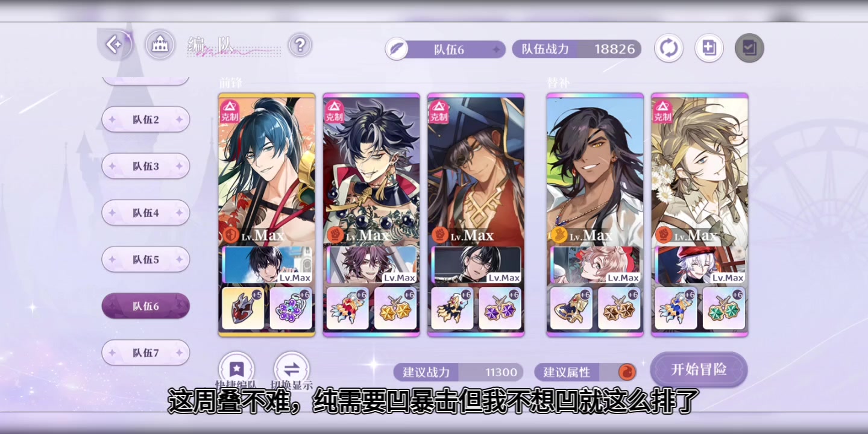Select the purple gem brooch equipment slot
The image size is (868, 434).
click(x=291, y=308)
